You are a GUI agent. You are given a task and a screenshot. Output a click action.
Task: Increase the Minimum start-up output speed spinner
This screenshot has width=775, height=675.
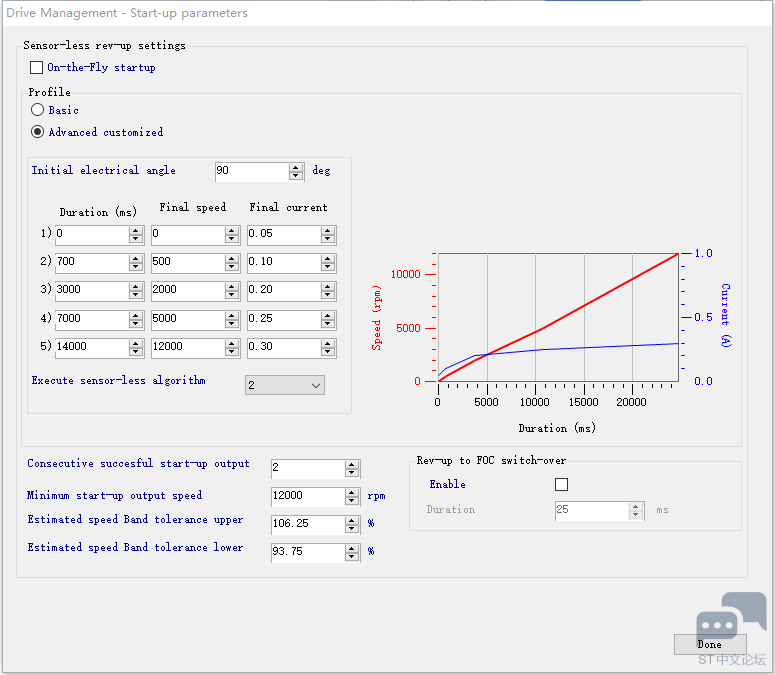point(352,492)
